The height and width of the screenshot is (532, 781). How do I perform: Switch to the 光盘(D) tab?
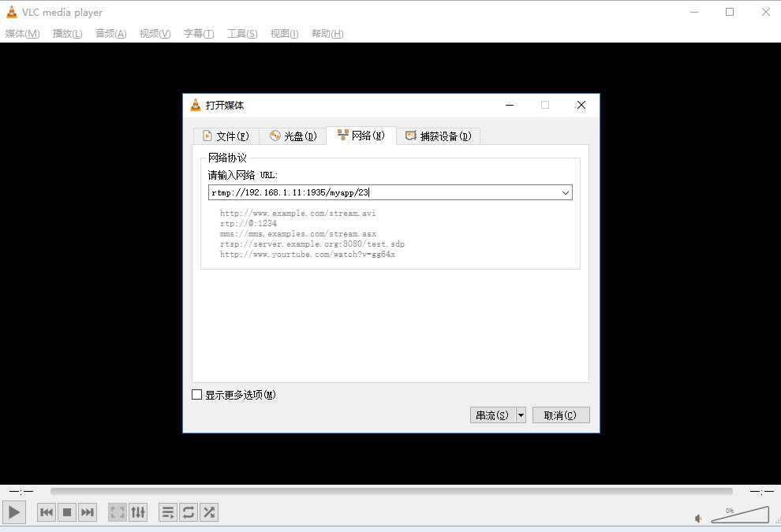pyautogui.click(x=293, y=136)
